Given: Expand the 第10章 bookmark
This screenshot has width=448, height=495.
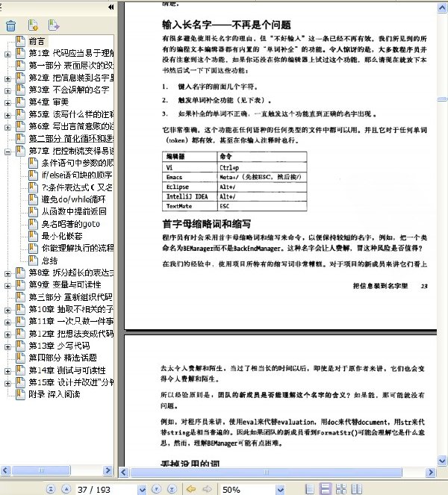Looking at the screenshot, I should pyautogui.click(x=7, y=311).
